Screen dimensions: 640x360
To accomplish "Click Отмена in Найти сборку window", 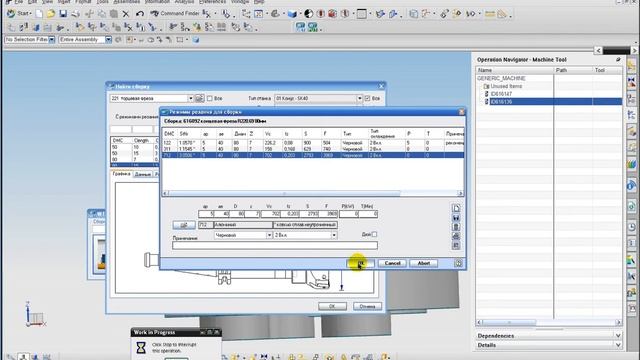I will tap(367, 306).
